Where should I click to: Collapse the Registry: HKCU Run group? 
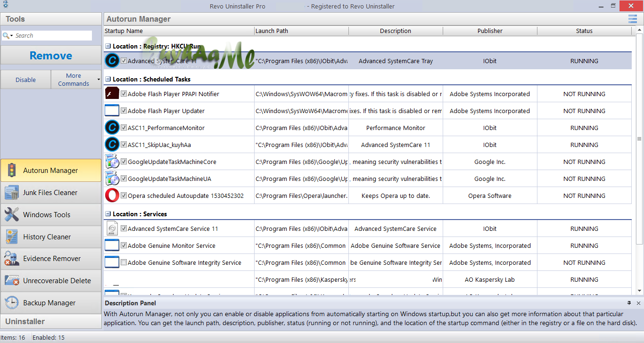108,46
